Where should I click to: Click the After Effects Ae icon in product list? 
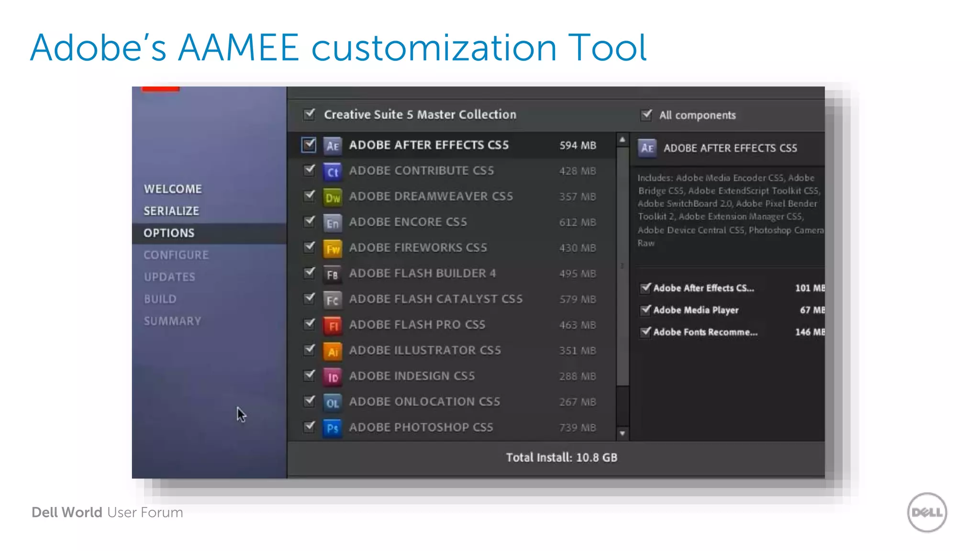tap(333, 145)
